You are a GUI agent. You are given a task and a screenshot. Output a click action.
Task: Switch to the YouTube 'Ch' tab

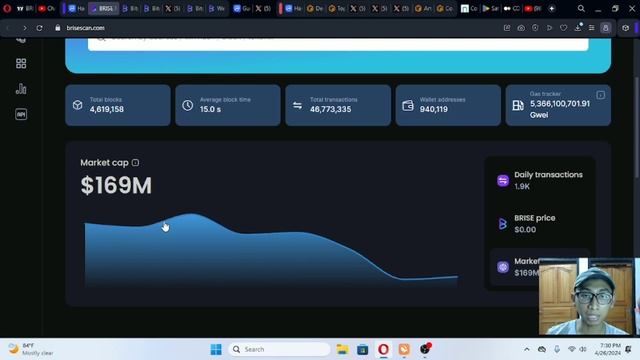(46, 8)
